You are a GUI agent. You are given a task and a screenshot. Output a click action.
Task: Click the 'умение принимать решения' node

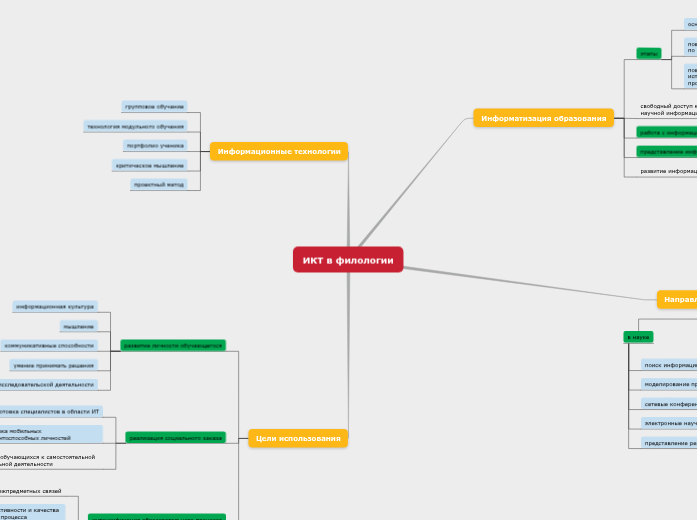(x=54, y=365)
